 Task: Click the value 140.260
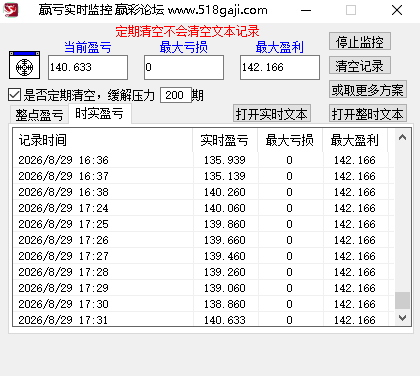click(225, 192)
